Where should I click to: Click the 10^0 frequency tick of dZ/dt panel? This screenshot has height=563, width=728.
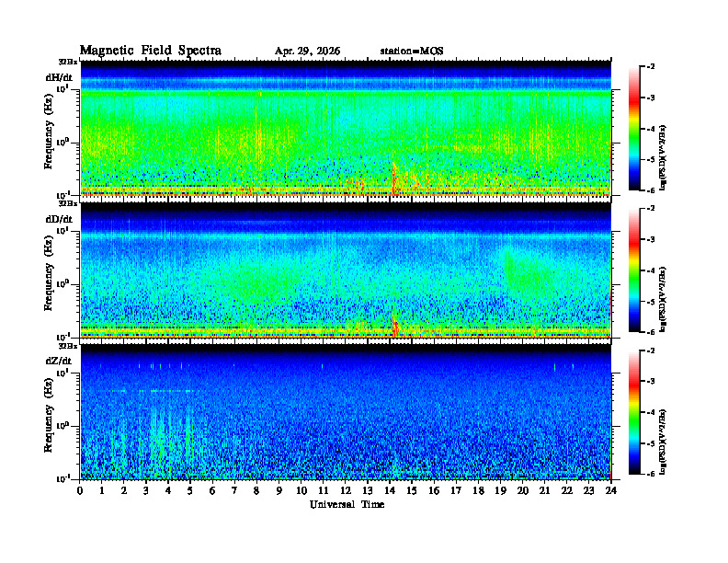click(63, 426)
